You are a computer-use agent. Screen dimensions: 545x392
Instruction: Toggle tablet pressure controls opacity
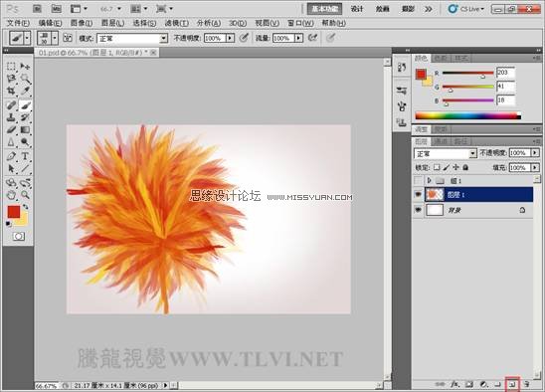click(244, 38)
